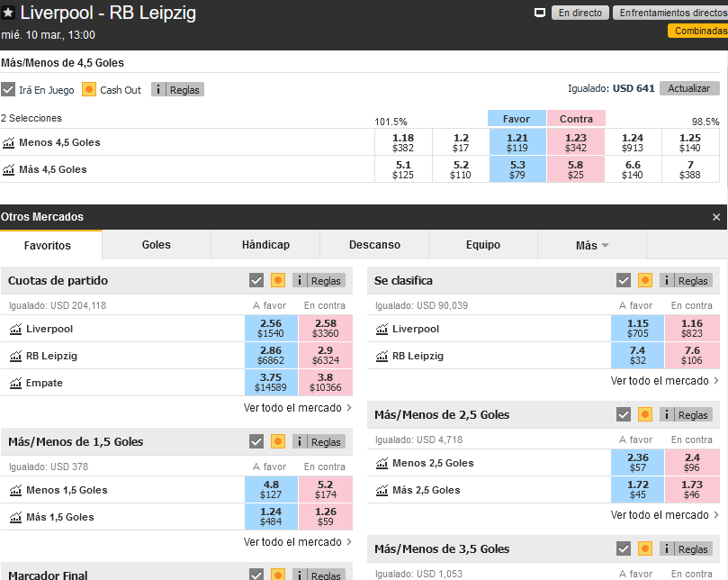The height and width of the screenshot is (580, 728).
Task: Click the favorite star next to Liverpool - RB Leipzig
Action: pos(8,13)
